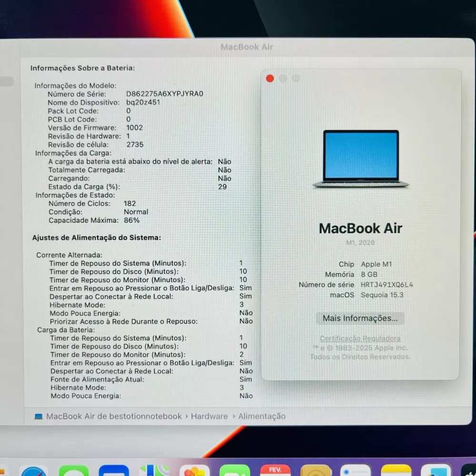Close the MacBook Air about window
The height and width of the screenshot is (476, 476).
click(270, 79)
